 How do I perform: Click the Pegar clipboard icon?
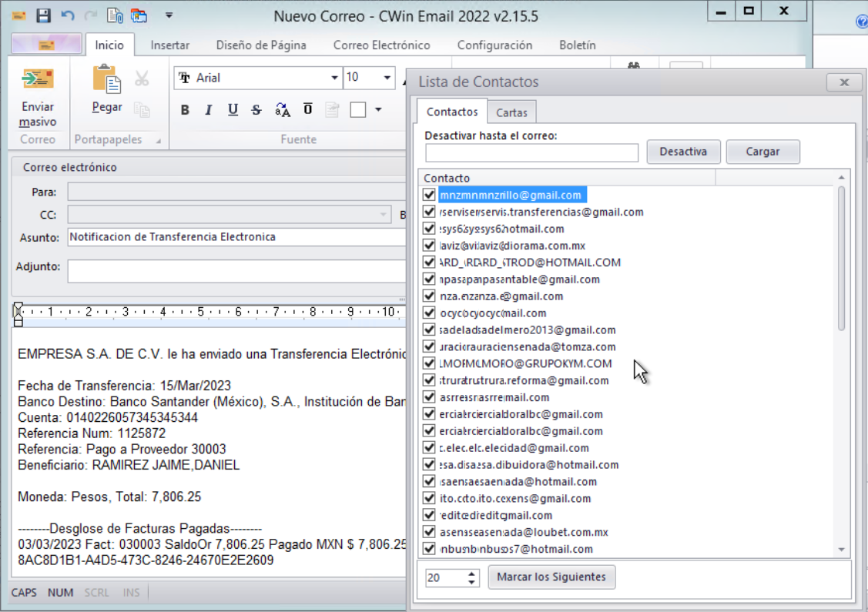click(106, 79)
